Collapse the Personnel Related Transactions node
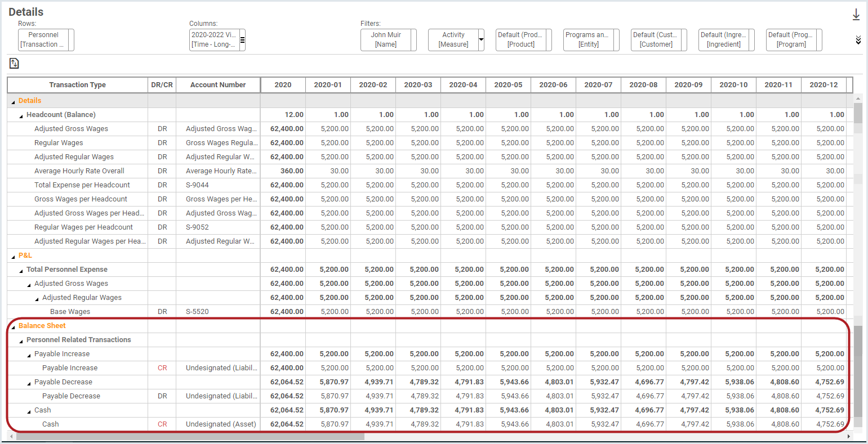 (x=21, y=340)
